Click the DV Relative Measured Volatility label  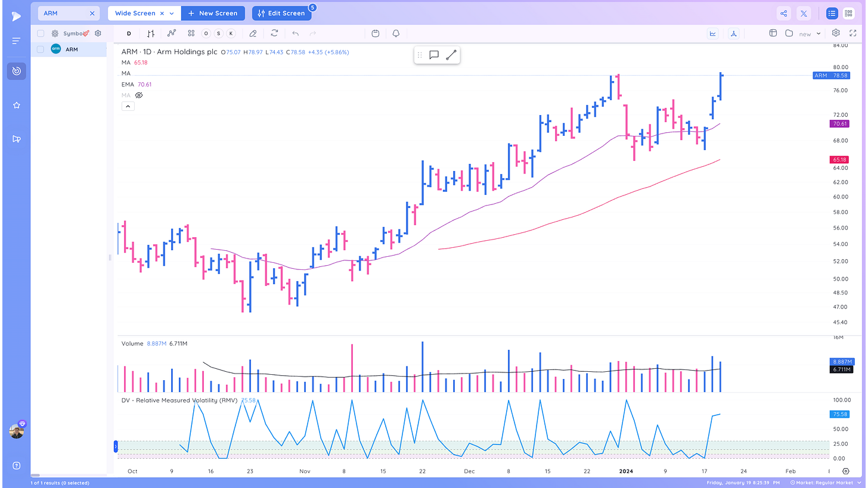[179, 400]
